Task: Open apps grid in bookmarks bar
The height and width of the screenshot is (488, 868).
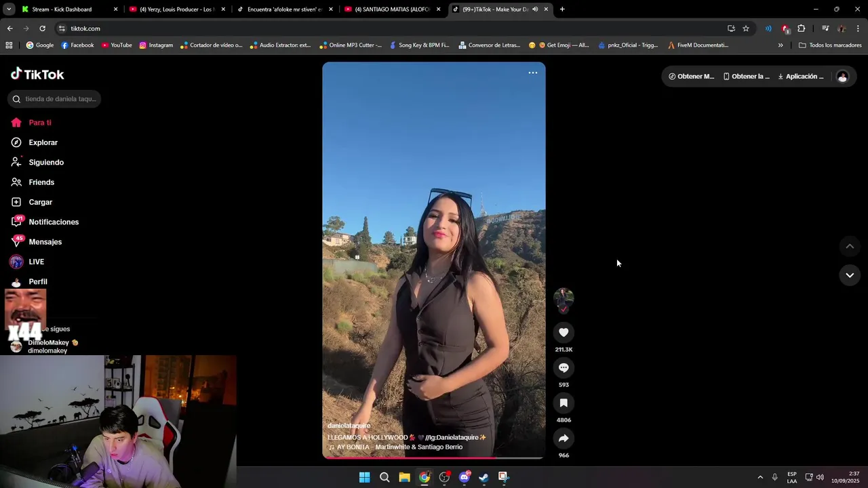Action: (x=9, y=45)
